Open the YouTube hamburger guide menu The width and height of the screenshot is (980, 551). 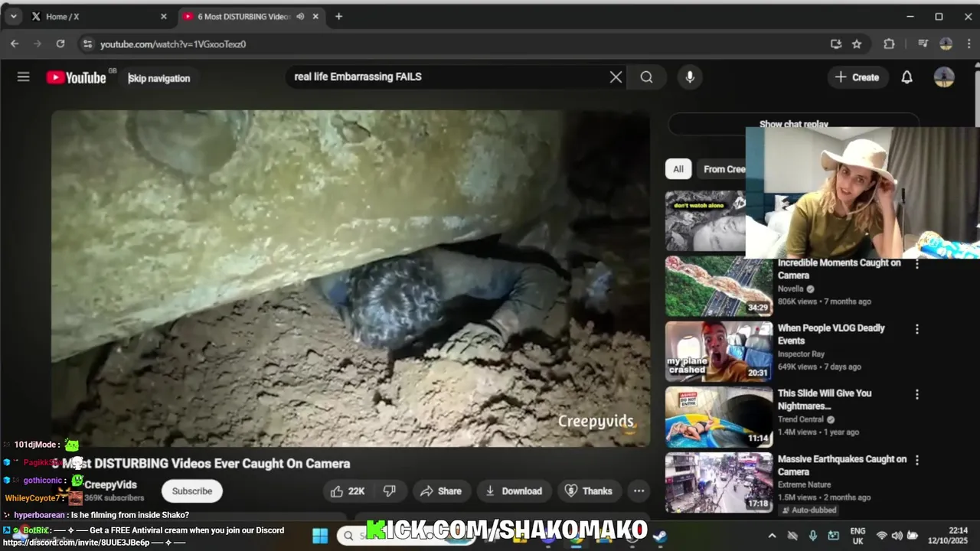pyautogui.click(x=24, y=77)
